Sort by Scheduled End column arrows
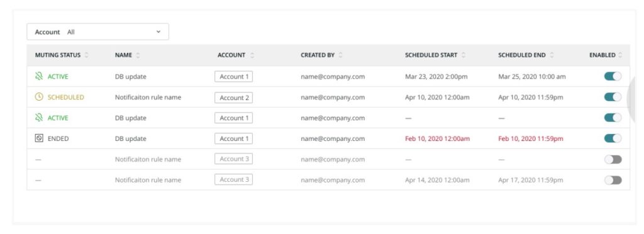 point(552,55)
